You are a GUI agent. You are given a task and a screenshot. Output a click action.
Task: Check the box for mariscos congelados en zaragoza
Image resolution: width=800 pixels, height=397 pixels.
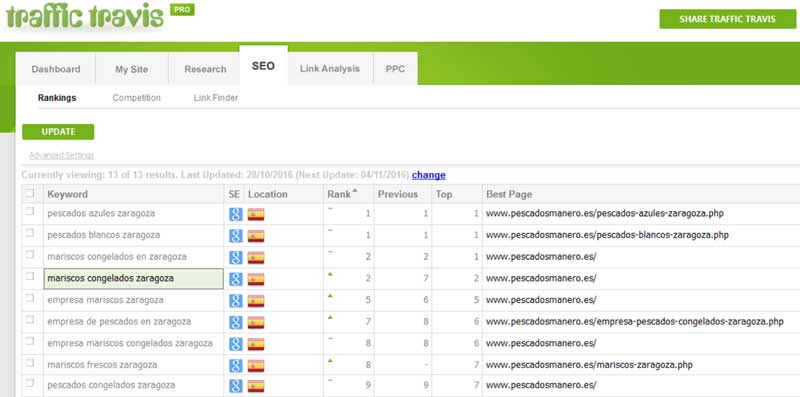tap(30, 254)
